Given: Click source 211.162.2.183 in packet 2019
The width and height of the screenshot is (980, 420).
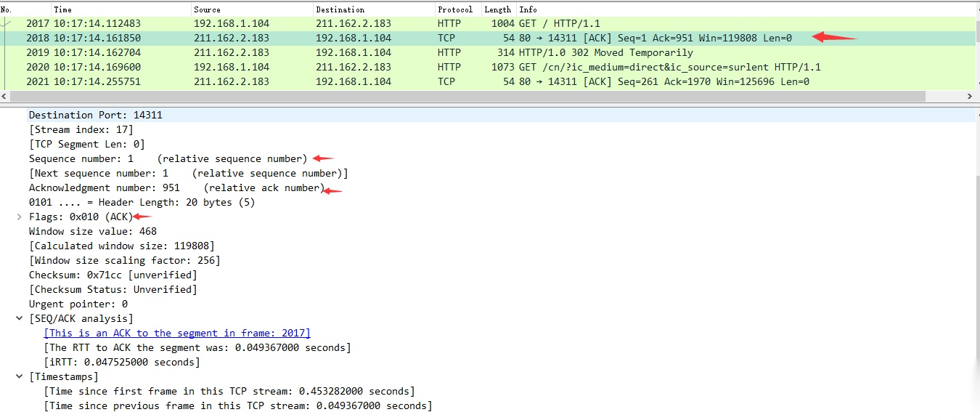Looking at the screenshot, I should click(232, 52).
